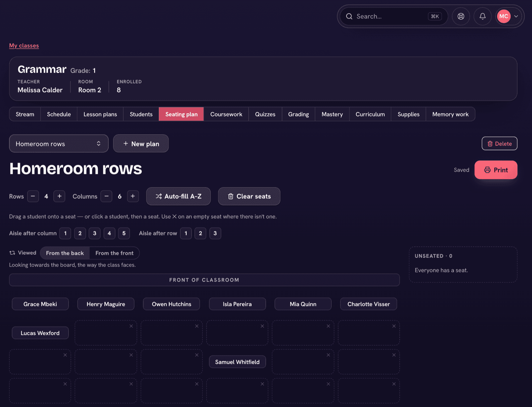Delete the current seating plan

coord(499,144)
